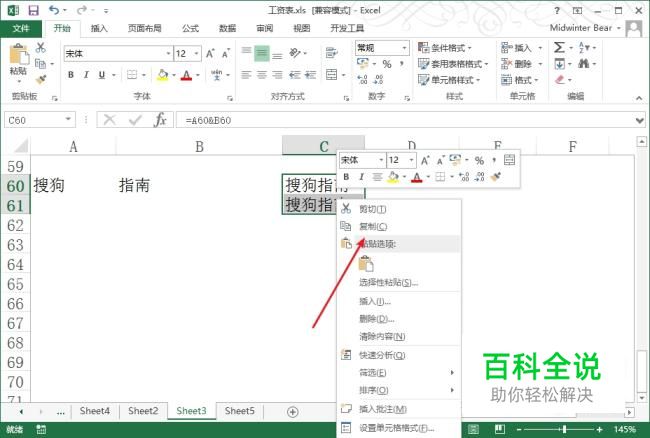Click the Clear eraser icon
This screenshot has width=650, height=438.
560,79
